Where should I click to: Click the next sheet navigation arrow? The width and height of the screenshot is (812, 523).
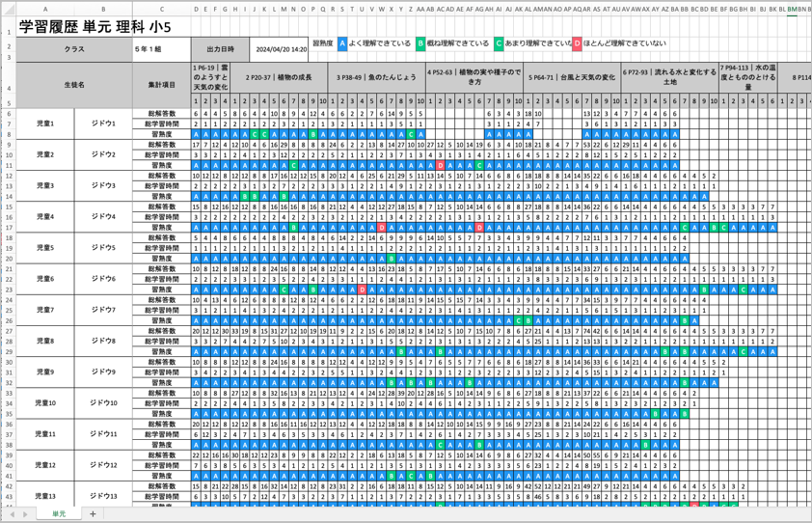pyautogui.click(x=25, y=514)
